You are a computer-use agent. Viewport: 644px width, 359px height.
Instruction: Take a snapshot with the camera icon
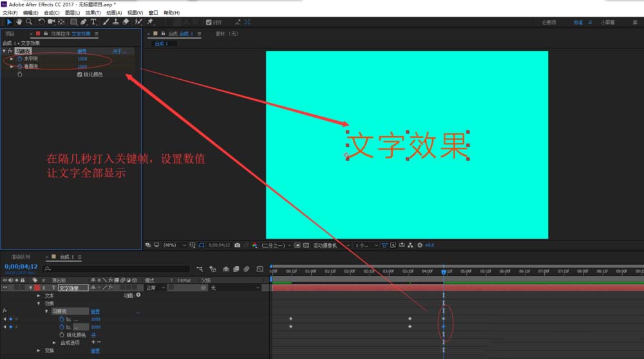tap(238, 245)
